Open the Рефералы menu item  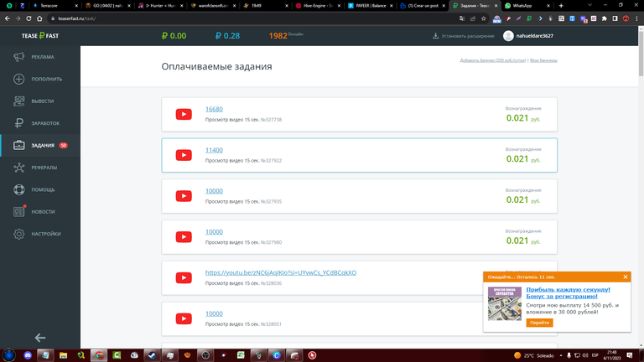(x=40, y=168)
